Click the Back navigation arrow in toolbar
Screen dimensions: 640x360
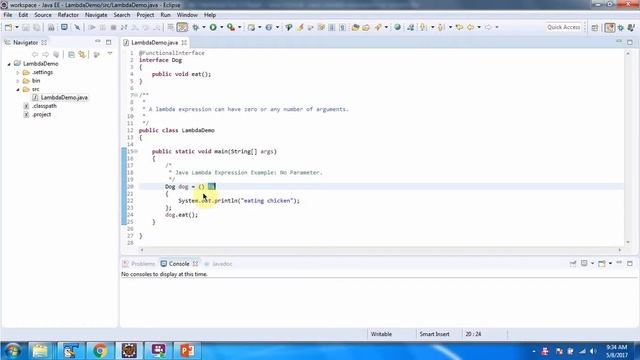(x=471, y=27)
